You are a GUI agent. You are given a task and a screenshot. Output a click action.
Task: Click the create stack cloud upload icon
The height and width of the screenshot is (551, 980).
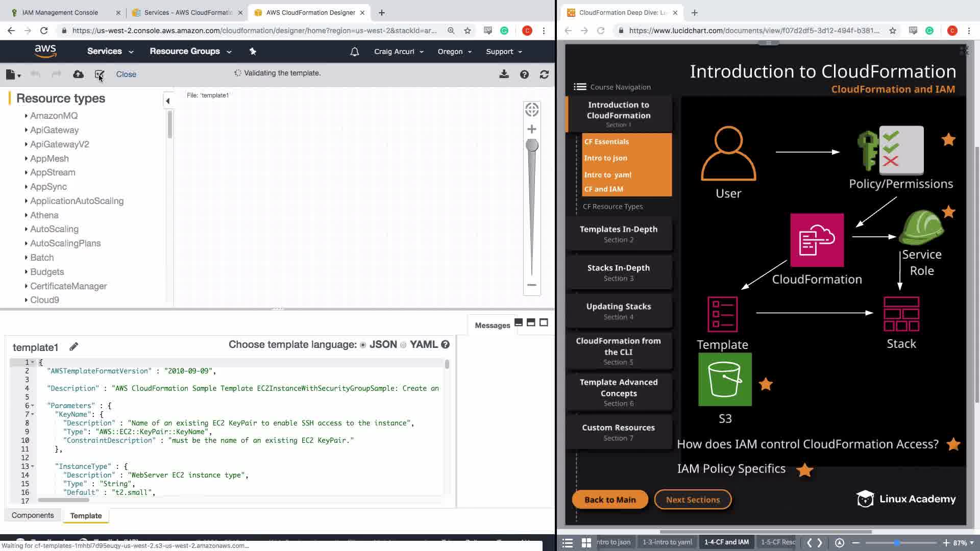click(78, 74)
